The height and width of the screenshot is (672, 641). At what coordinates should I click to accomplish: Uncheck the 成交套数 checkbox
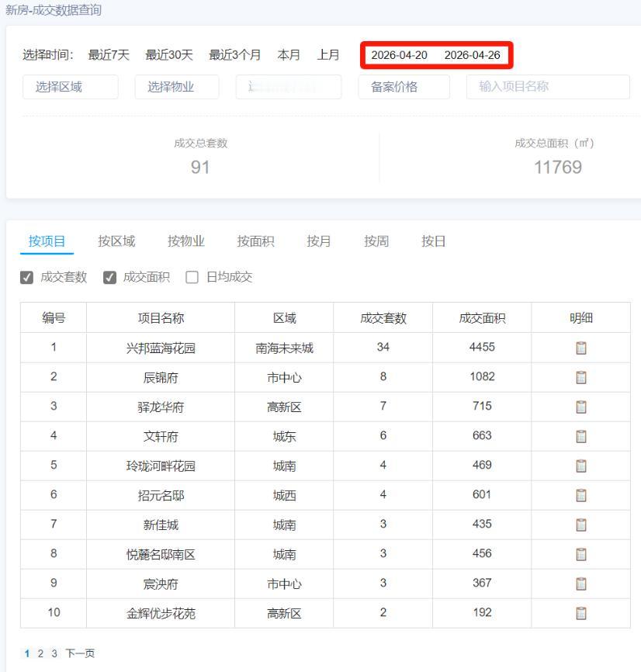point(26,276)
